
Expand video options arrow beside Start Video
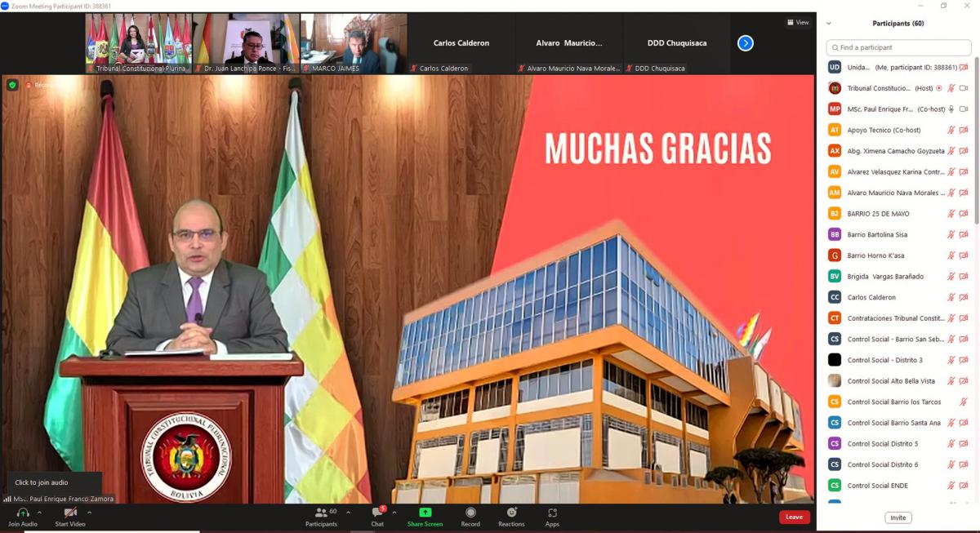coord(89,513)
